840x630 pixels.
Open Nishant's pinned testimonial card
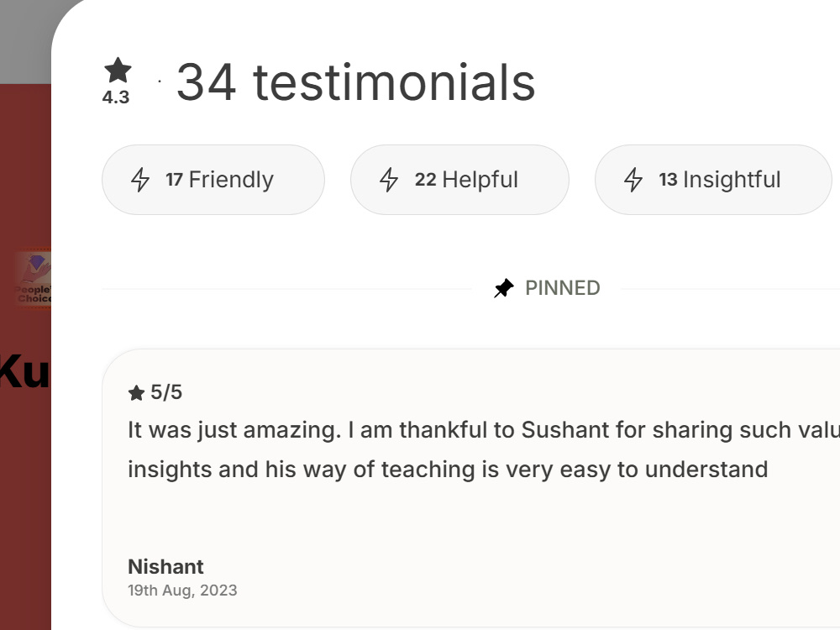pyautogui.click(x=471, y=487)
